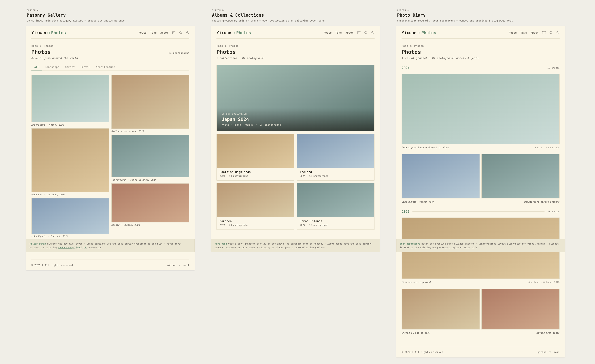Open Djemaa el-Fna at dusk photo
Screen dimensions: 595x364
pos(441,309)
